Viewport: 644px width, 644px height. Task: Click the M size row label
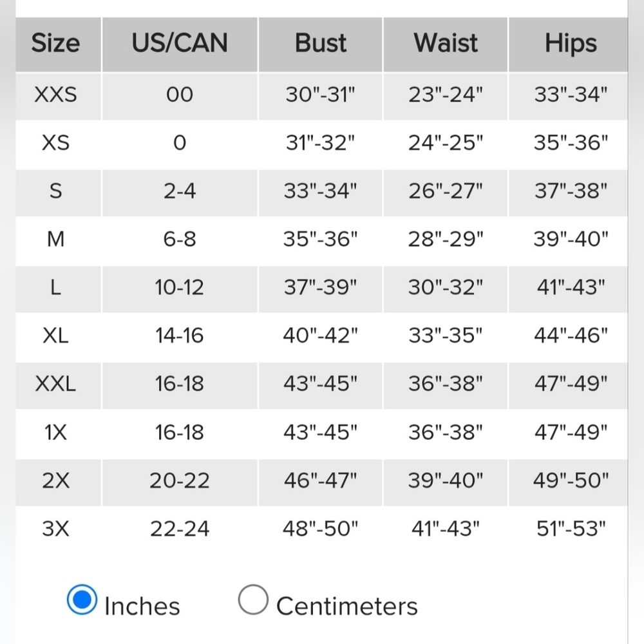(x=56, y=239)
